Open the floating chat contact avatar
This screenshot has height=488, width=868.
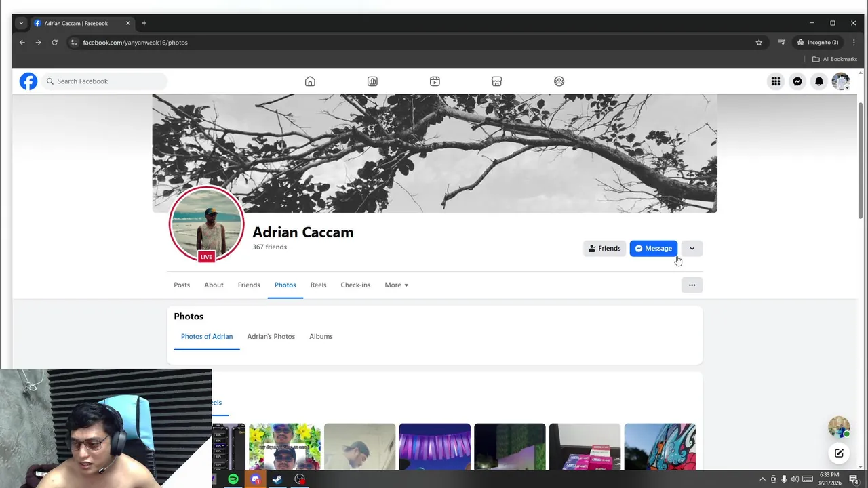[839, 427]
